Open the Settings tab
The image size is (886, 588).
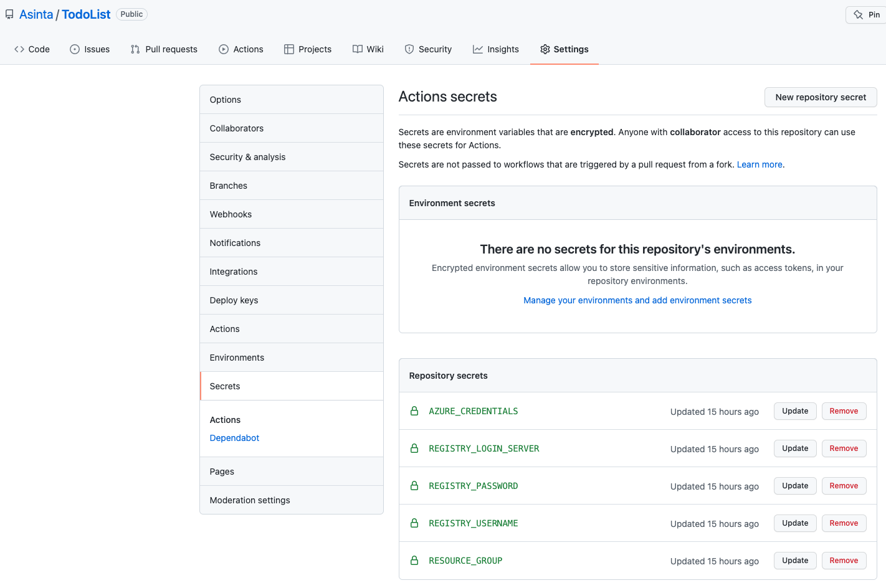pyautogui.click(x=564, y=49)
